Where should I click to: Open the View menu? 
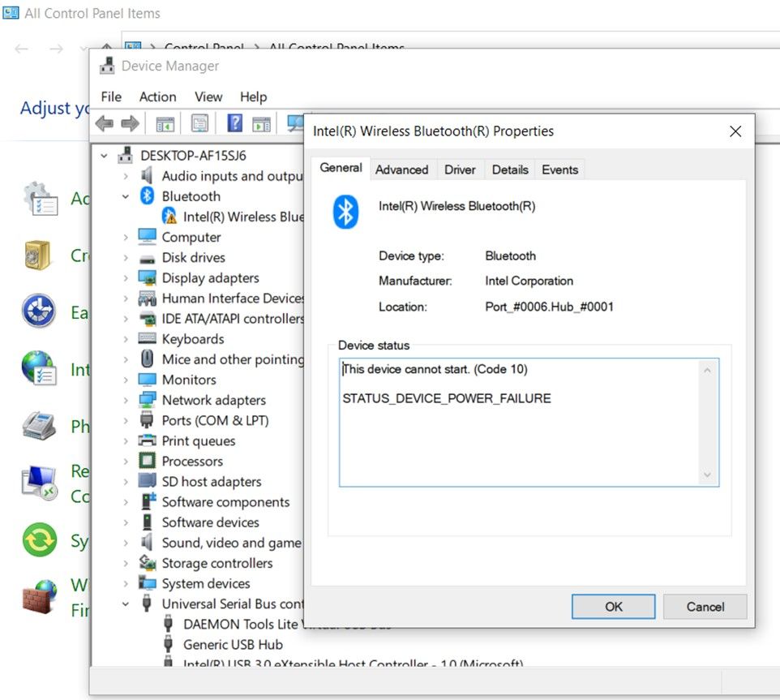tap(208, 97)
